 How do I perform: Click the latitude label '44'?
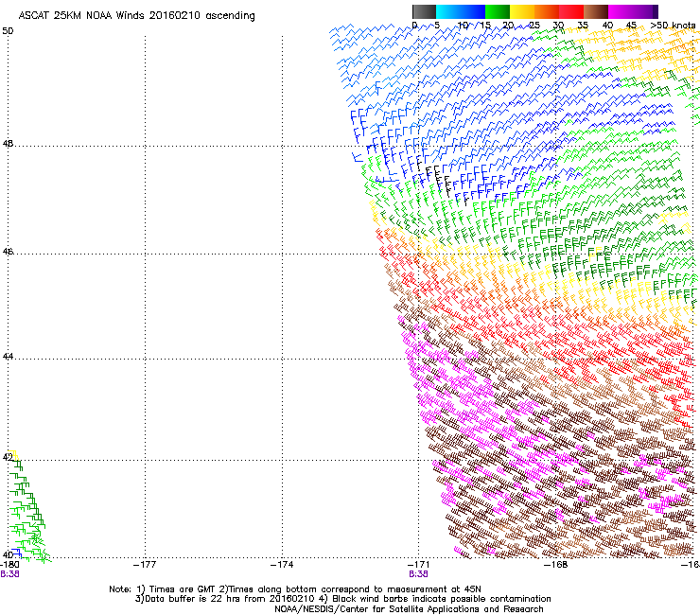point(8,357)
